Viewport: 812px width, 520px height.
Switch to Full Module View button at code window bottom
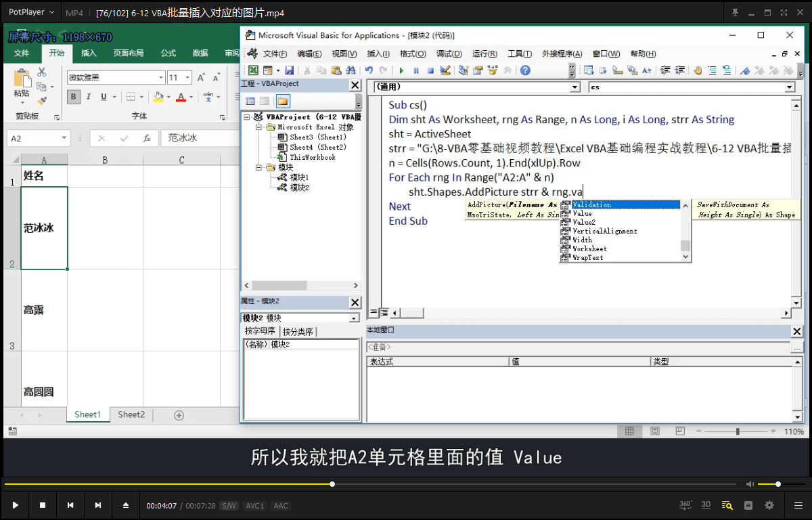pyautogui.click(x=383, y=313)
